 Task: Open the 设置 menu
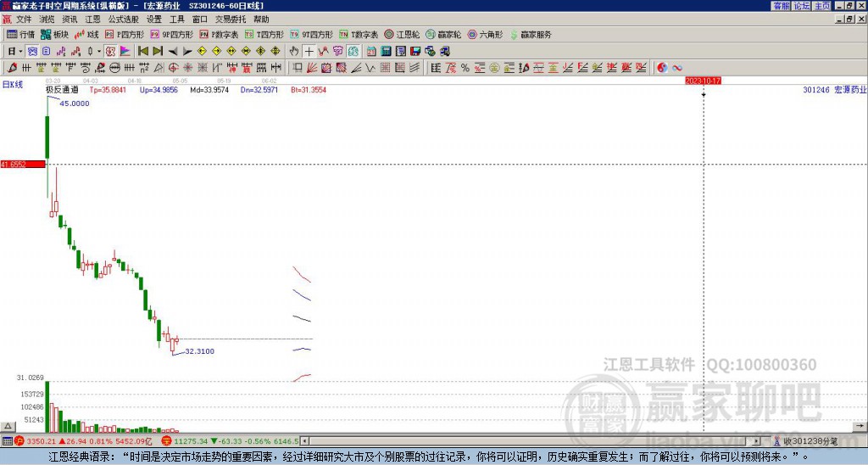pyautogui.click(x=154, y=20)
